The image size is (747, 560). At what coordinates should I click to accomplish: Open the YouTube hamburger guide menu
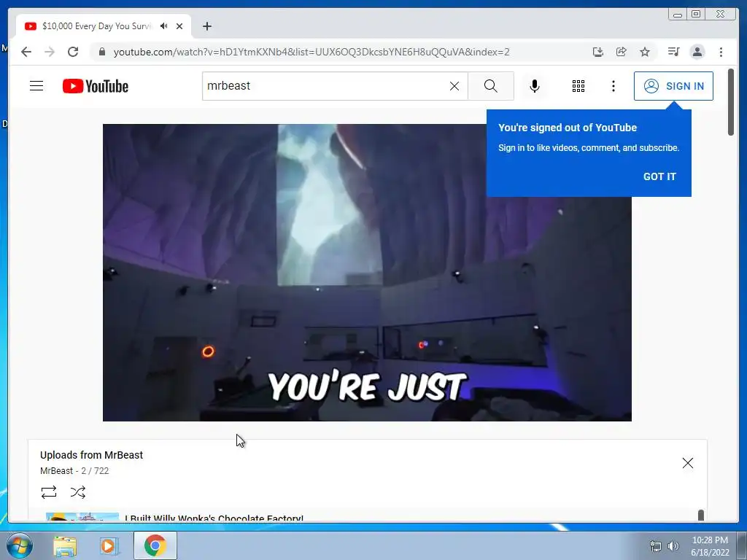[36, 86]
